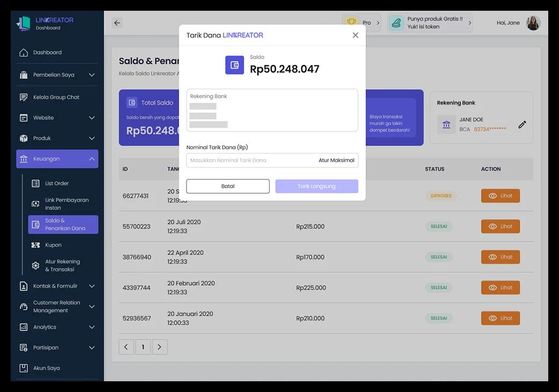Click the back arrow button in header

117,23
